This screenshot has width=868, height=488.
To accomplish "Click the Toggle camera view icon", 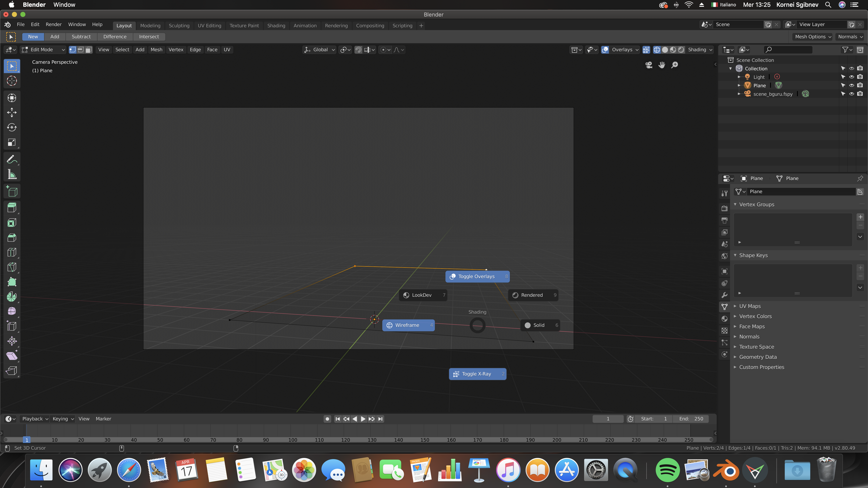I will coord(649,65).
